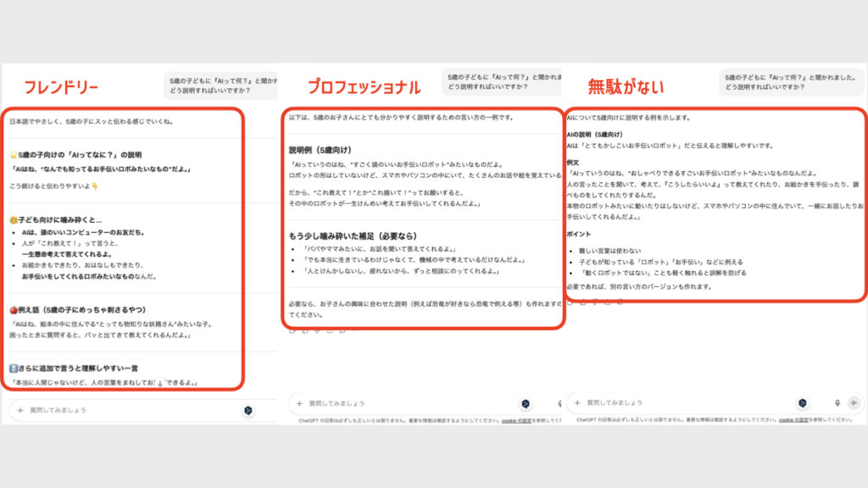Copy the 無駄がない response with its copy icon
This screenshot has width=868, height=488.
click(x=570, y=303)
